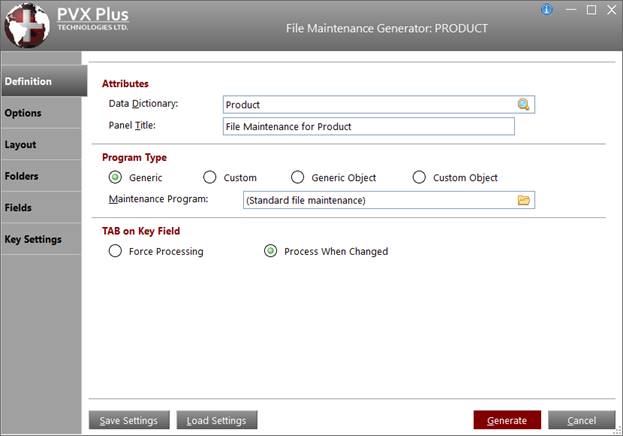The image size is (623, 436).
Task: Select the Generic program type
Action: coord(116,177)
